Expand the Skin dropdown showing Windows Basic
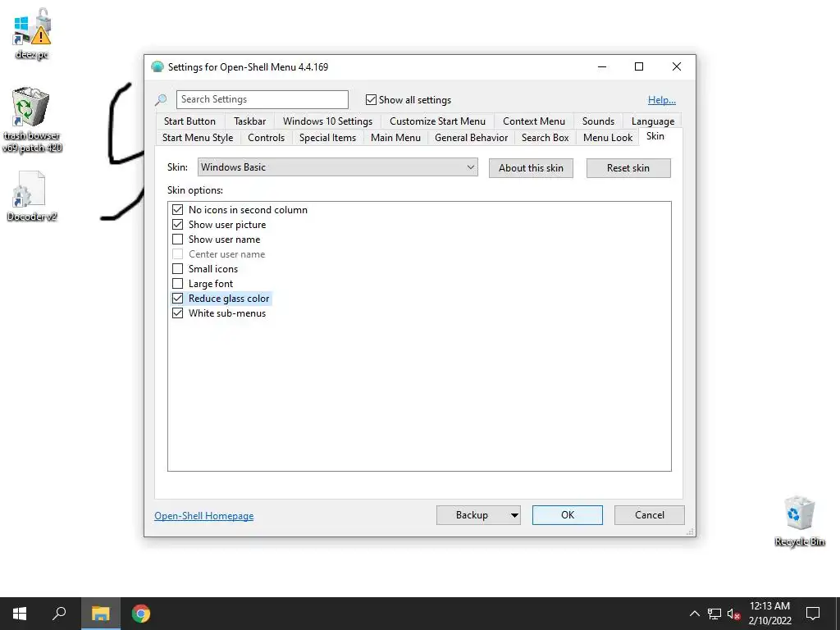This screenshot has width=840, height=630. (x=337, y=167)
